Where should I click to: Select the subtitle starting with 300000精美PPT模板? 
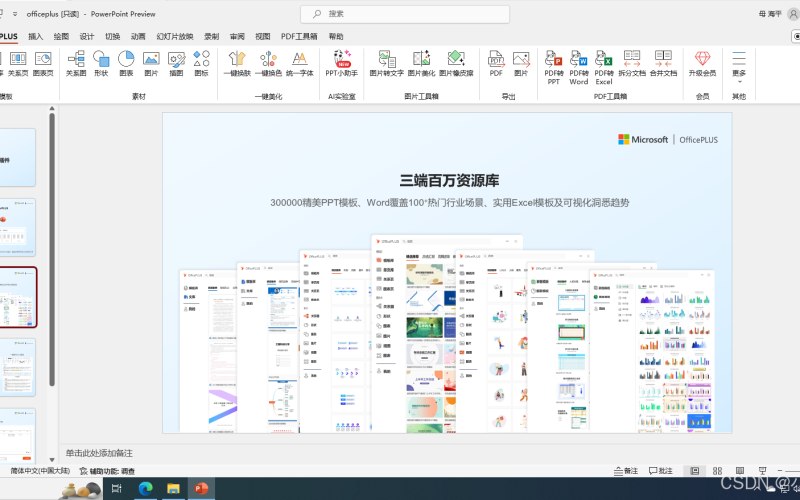click(449, 203)
